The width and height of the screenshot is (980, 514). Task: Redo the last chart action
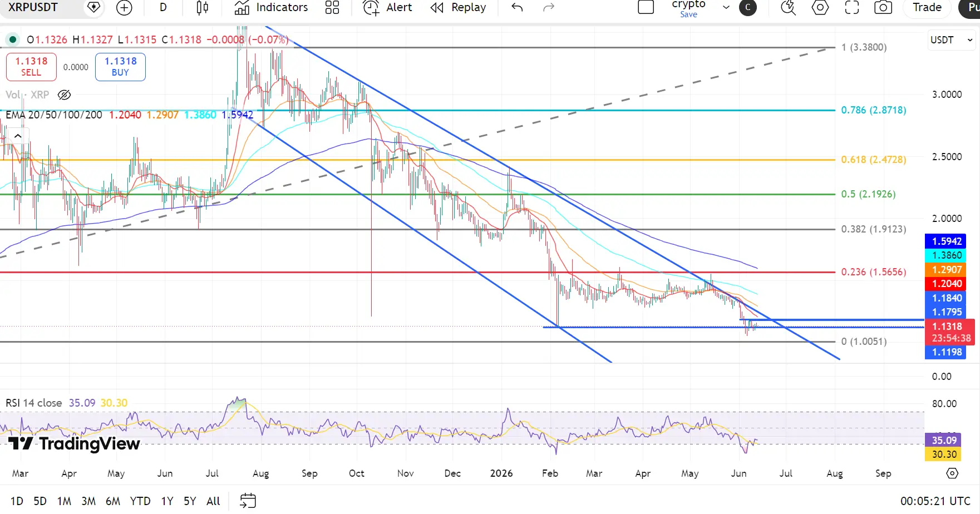click(x=549, y=7)
